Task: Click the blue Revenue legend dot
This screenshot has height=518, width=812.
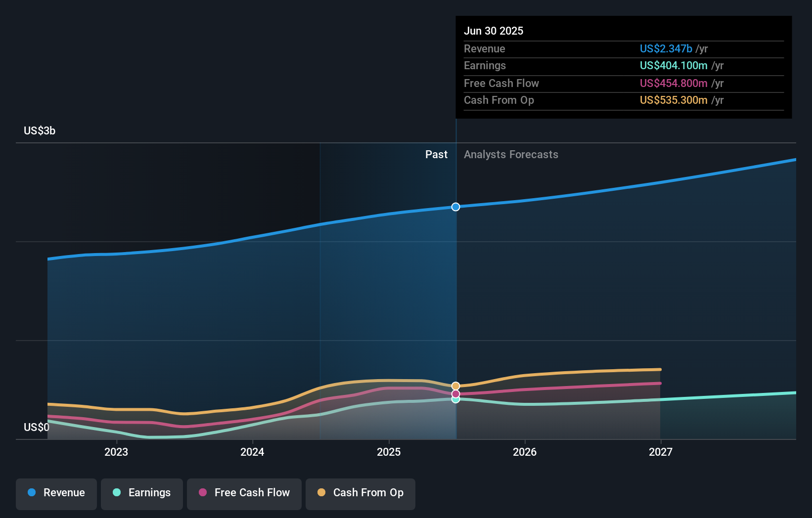Action: (32, 493)
